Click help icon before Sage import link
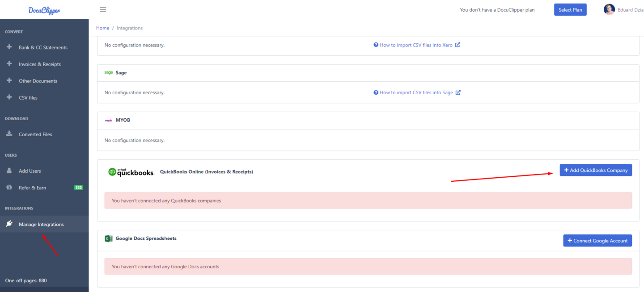 [x=376, y=92]
